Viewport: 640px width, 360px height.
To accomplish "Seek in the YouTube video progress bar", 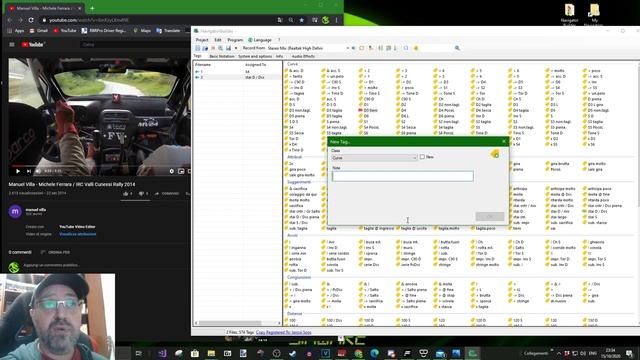I will (99, 166).
